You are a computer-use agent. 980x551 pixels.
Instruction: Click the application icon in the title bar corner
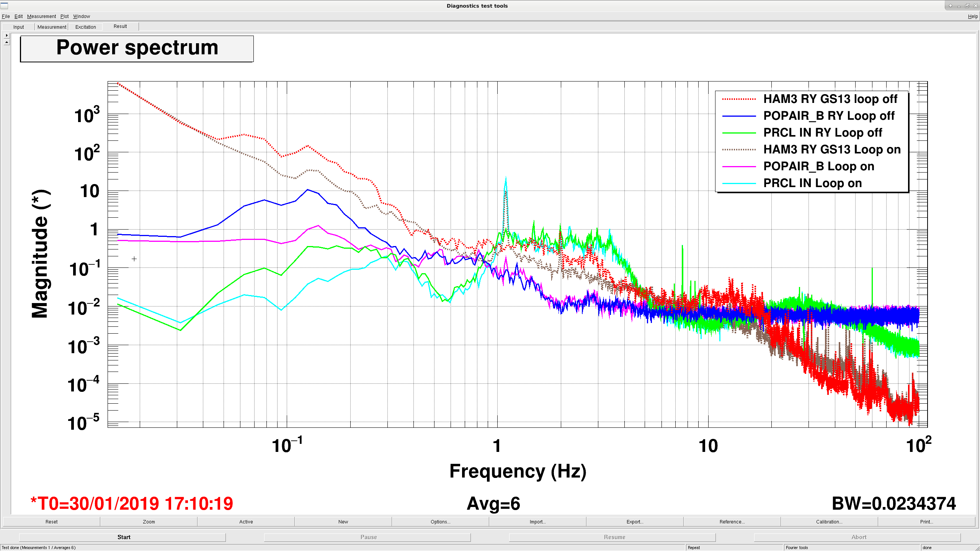[4, 6]
